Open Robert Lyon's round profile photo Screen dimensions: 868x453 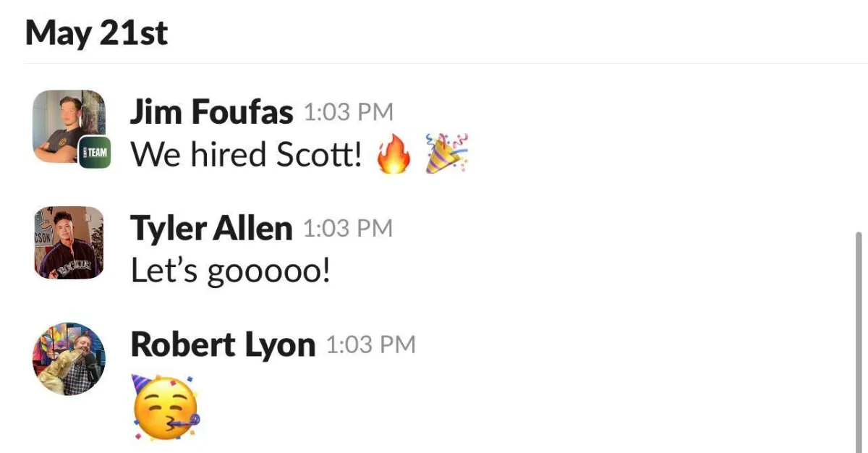[x=69, y=359]
